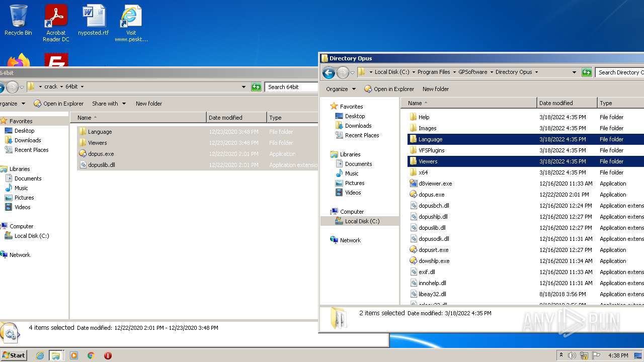Click Program Files breadcrumb in address bar
The width and height of the screenshot is (644, 362).
click(x=434, y=72)
